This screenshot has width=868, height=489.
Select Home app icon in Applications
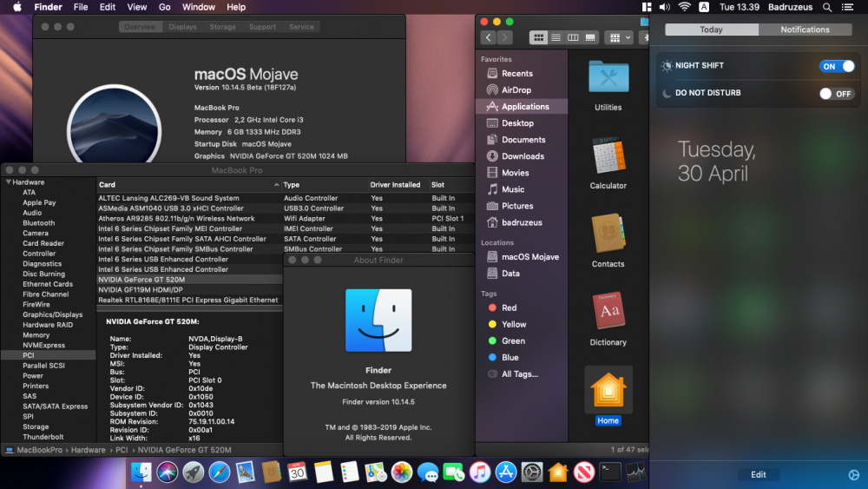[608, 390]
